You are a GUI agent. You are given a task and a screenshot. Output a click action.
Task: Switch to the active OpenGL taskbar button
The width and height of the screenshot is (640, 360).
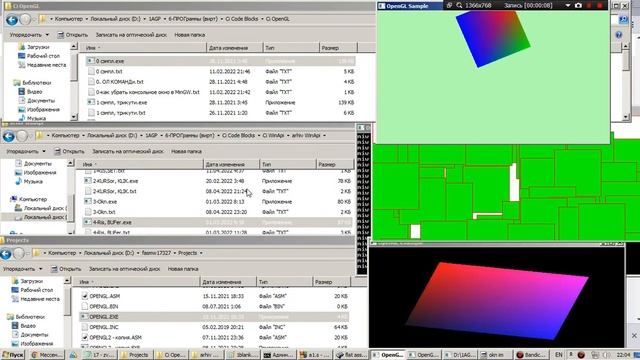[x=387, y=355]
